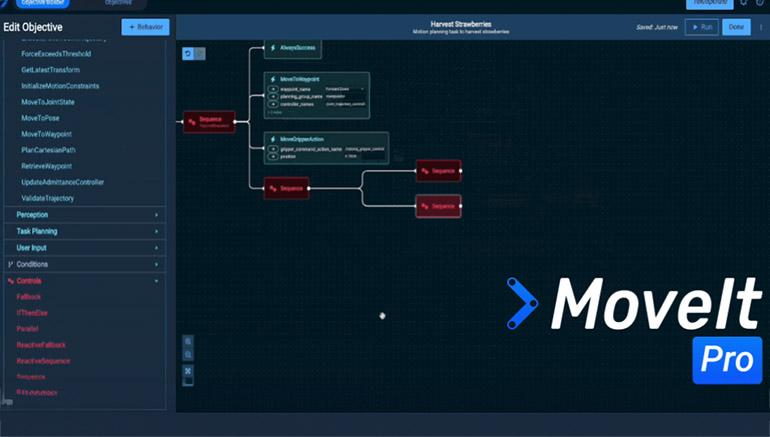Select ReactiveFallback under Controls
This screenshot has height=437, width=770.
pos(41,345)
